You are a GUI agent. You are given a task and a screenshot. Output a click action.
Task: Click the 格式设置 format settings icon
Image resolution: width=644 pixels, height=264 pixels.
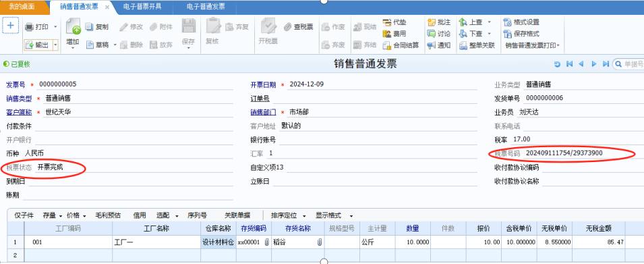[x=507, y=22]
